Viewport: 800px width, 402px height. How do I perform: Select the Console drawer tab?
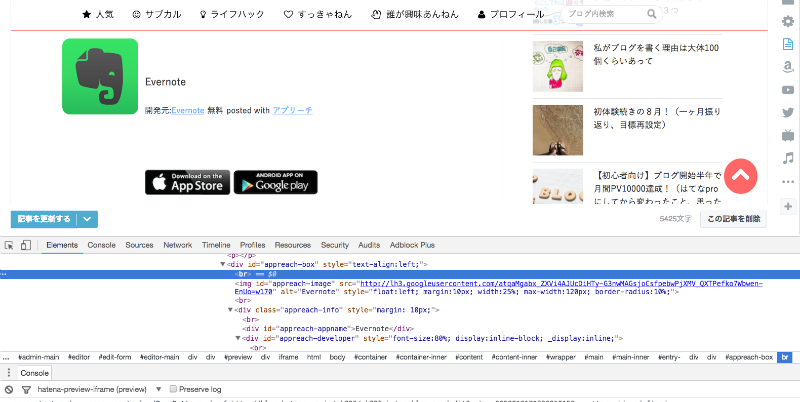click(35, 373)
